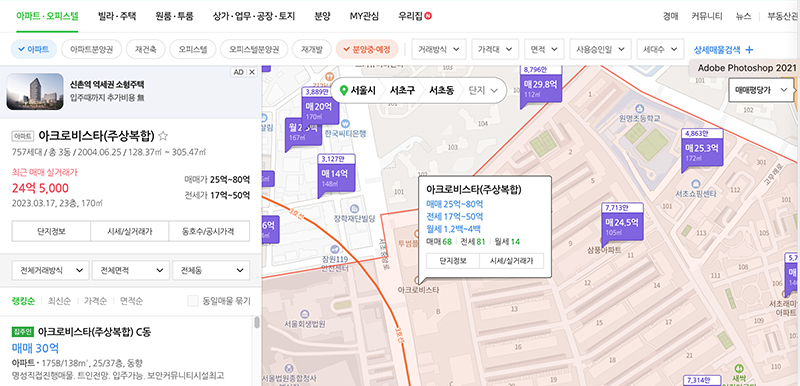Sort listings by 가격순

95,301
